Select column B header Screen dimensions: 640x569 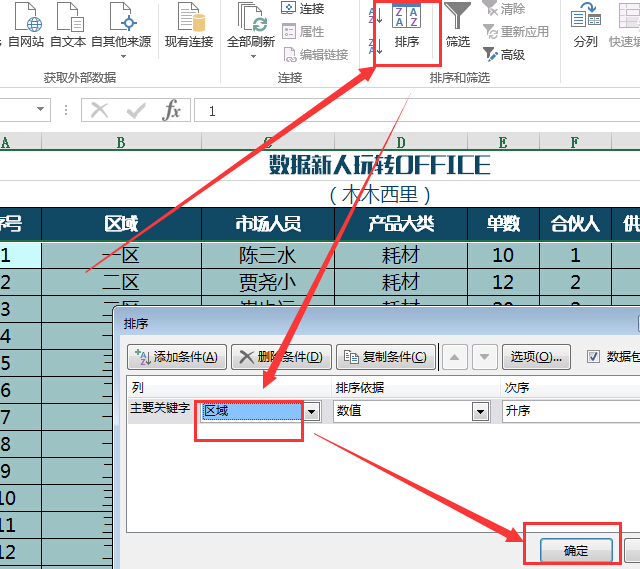pos(121,142)
